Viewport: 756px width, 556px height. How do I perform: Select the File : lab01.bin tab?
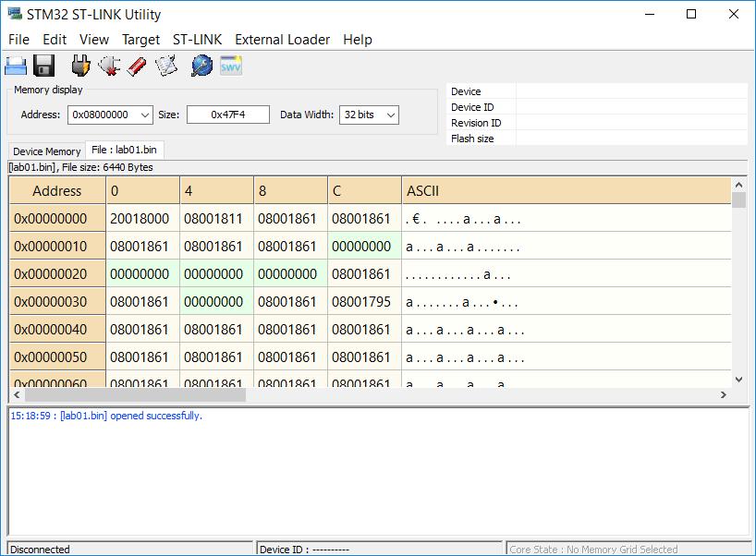click(125, 150)
